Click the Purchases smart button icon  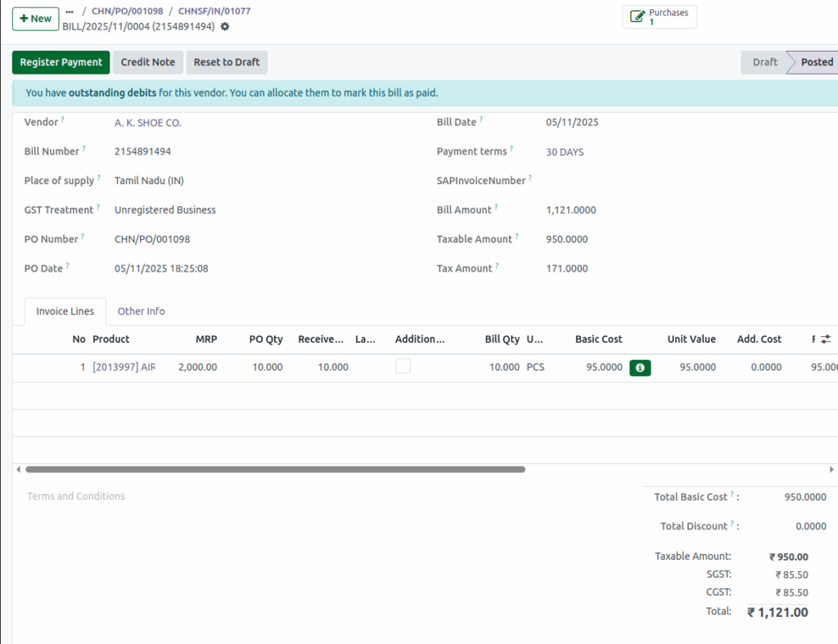639,15
